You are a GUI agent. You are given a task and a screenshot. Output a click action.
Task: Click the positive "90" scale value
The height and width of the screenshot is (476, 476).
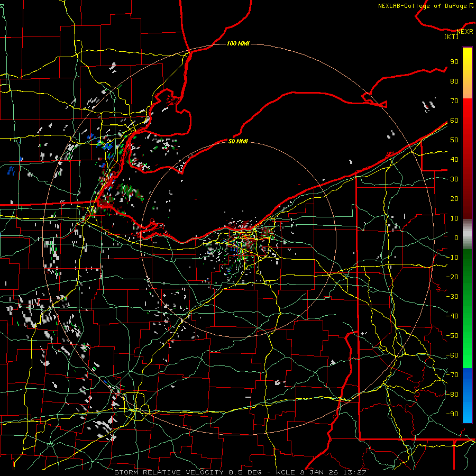[x=454, y=62]
